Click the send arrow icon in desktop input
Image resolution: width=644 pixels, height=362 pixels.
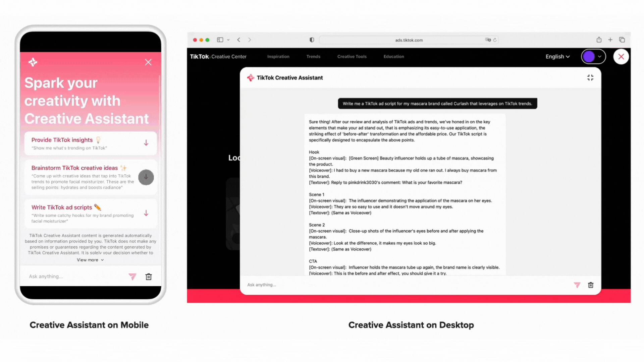(x=577, y=284)
